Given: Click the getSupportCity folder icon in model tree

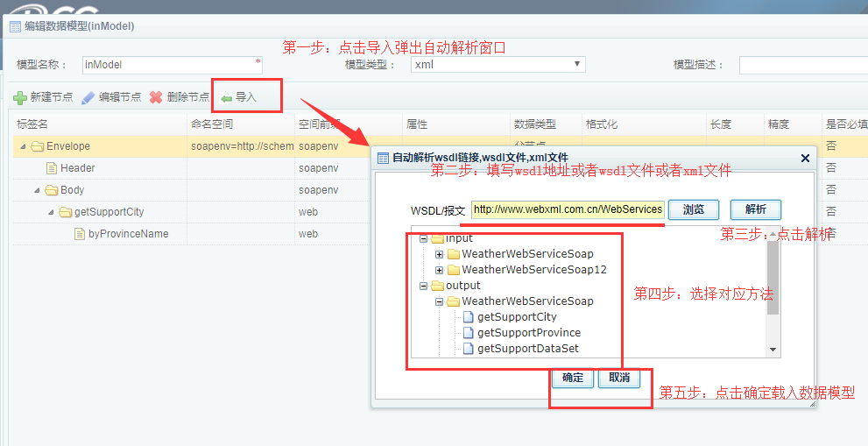Looking at the screenshot, I should 66,212.
